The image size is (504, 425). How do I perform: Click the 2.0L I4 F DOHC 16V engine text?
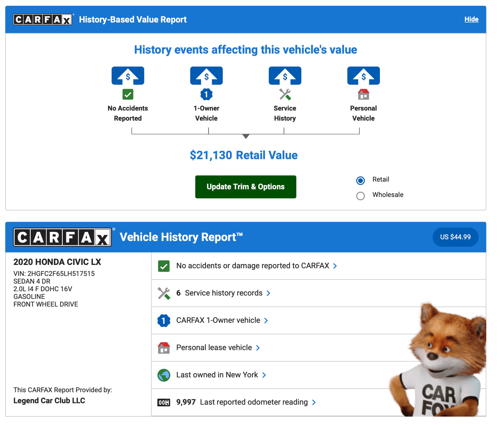click(x=43, y=289)
